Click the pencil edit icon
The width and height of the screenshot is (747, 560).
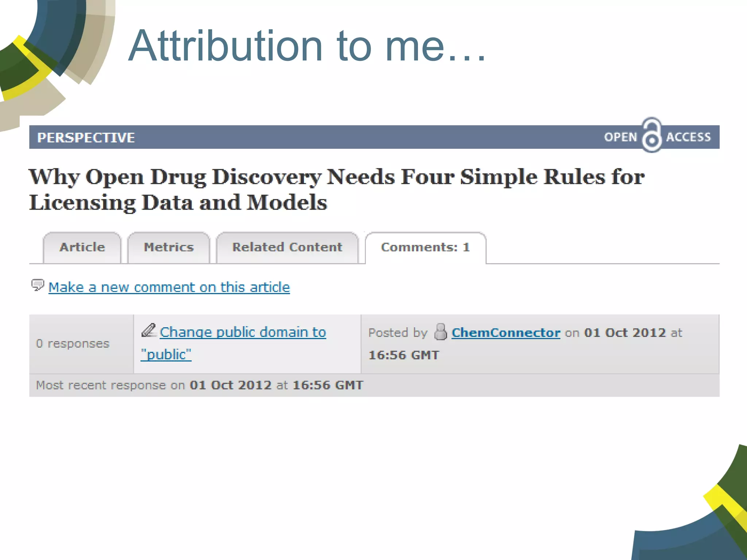coord(148,330)
